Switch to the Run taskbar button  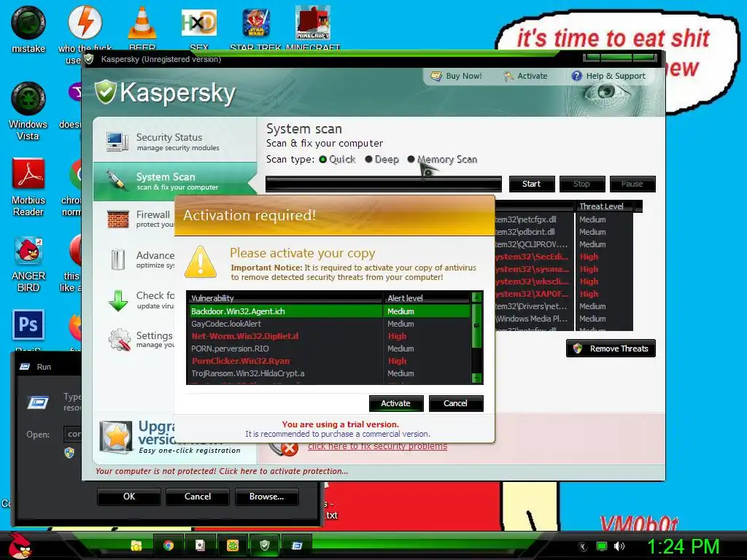coord(297,545)
